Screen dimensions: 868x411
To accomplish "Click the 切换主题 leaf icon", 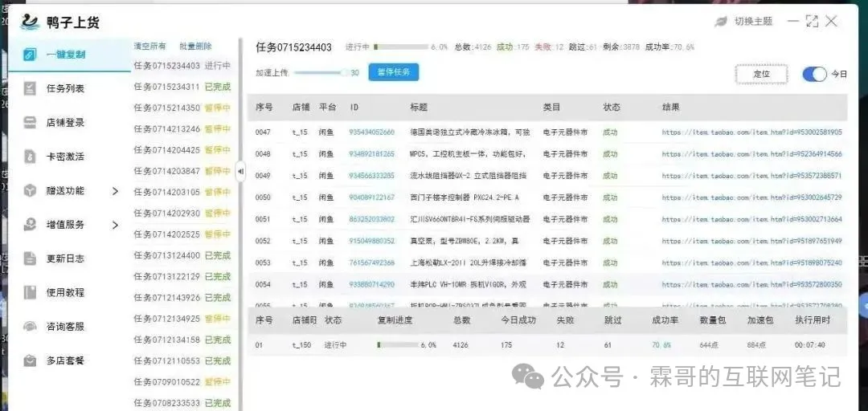I will coord(721,22).
